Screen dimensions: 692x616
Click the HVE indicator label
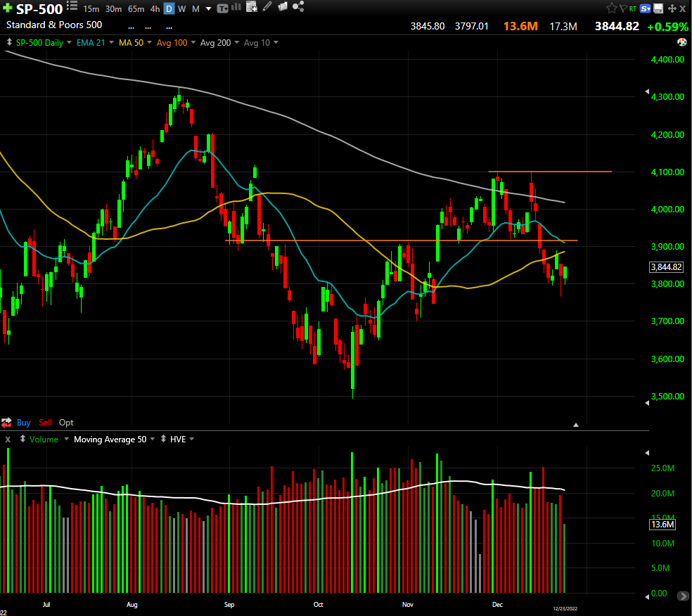(x=178, y=439)
